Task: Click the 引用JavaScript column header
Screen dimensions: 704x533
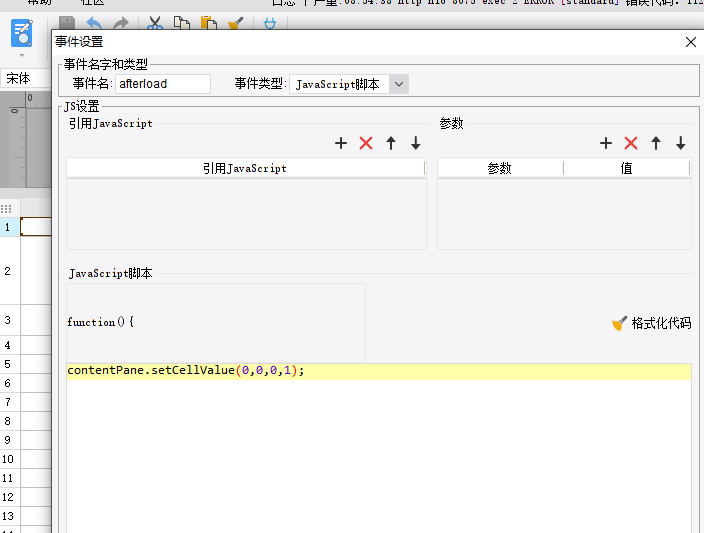Action: tap(245, 168)
